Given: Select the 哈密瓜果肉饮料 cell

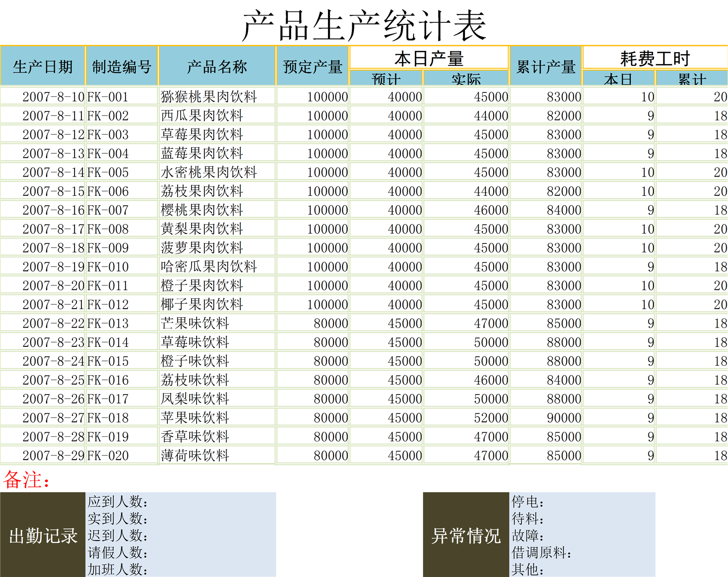Looking at the screenshot, I should click(x=209, y=267).
